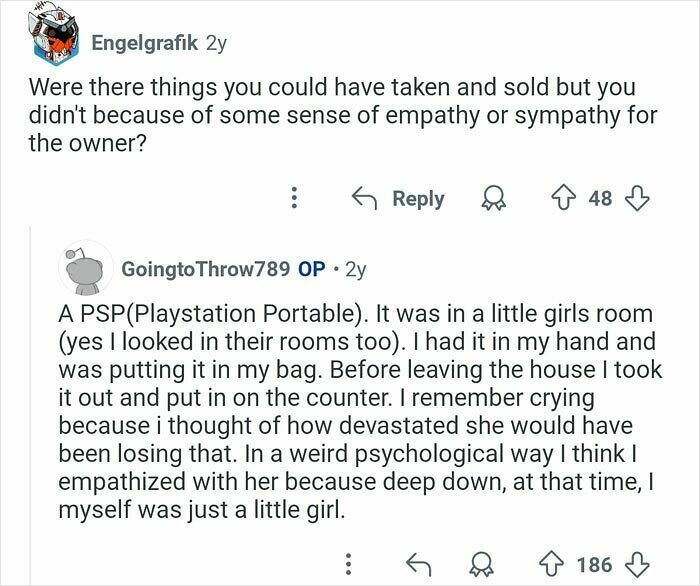Click the 2y timestamp on Engelgrafik's comment

[x=215, y=42]
